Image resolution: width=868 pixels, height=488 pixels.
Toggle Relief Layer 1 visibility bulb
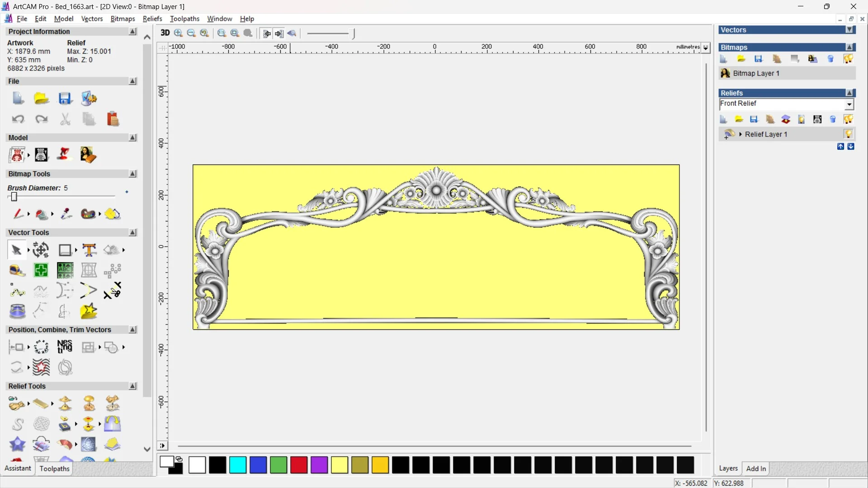[x=848, y=134]
